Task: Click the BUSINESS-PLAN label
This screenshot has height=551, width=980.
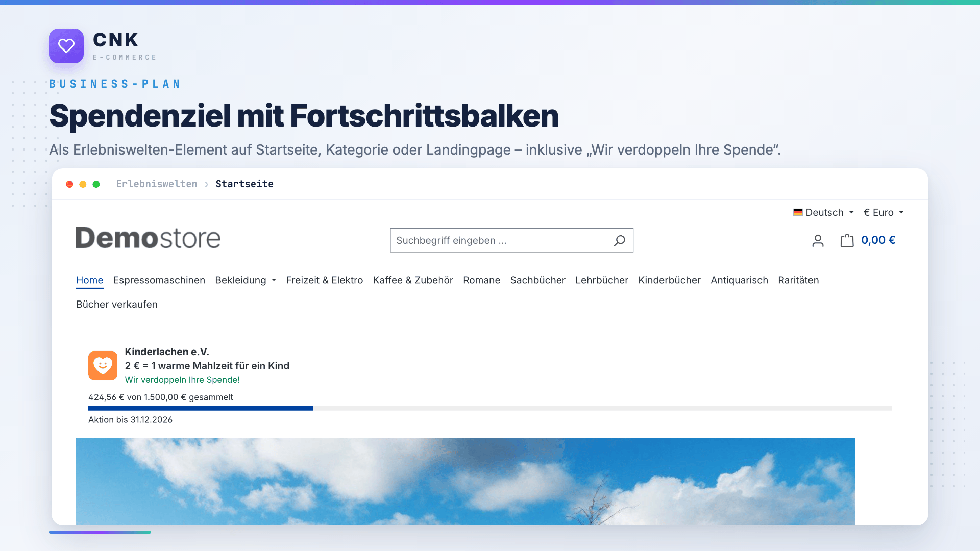Action: (x=115, y=84)
